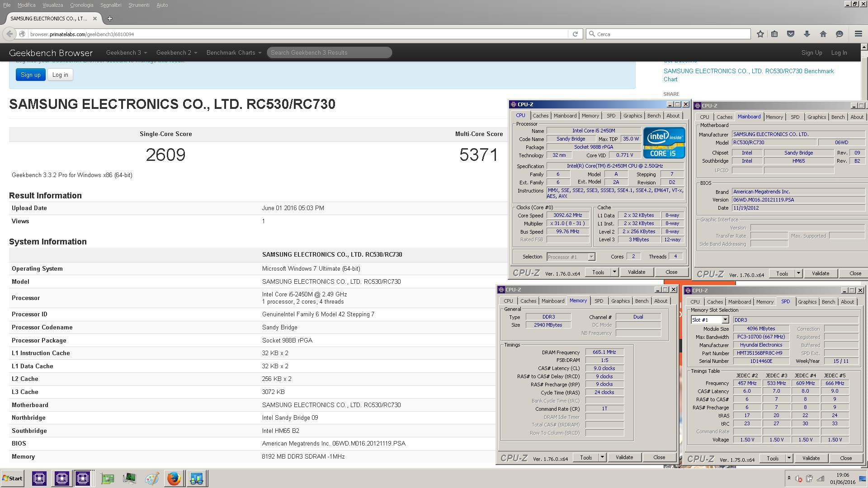Viewport: 868px width, 488px height.
Task: Open About tab in SPD window
Action: click(x=847, y=302)
